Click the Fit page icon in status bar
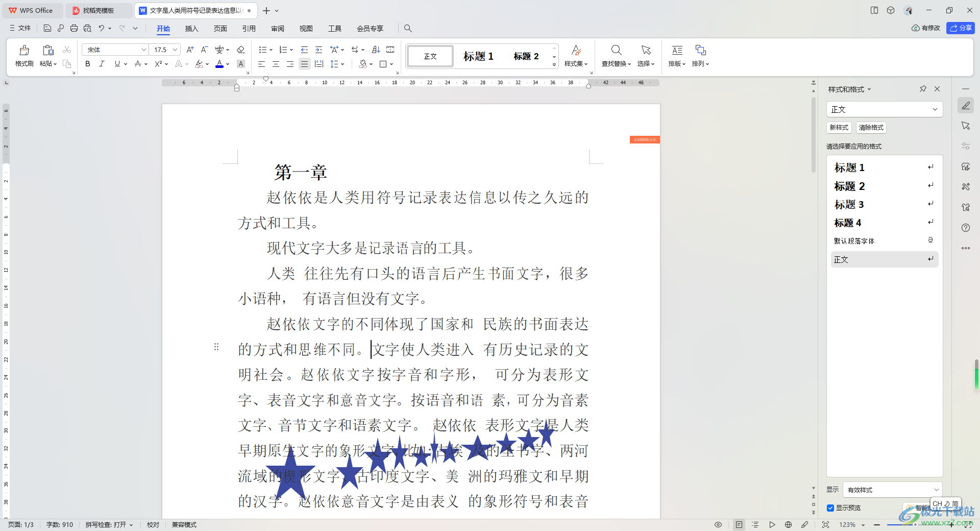The image size is (980, 531). click(825, 524)
